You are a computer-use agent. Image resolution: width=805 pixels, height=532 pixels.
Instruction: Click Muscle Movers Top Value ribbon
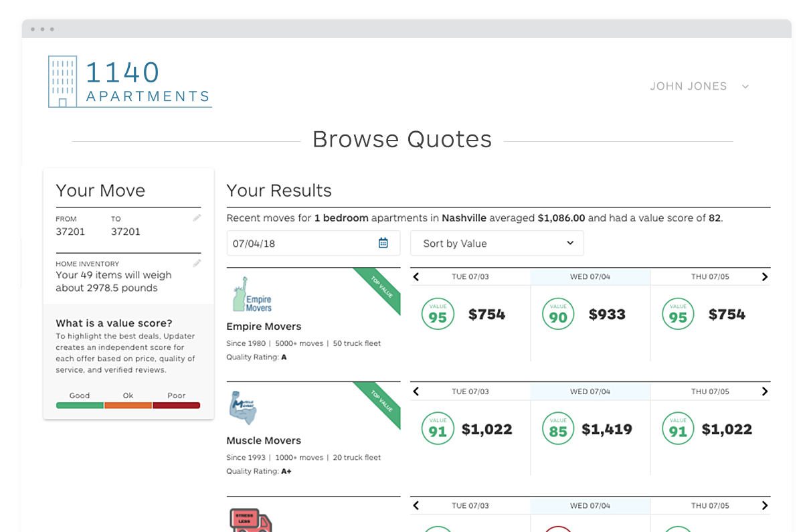tap(381, 402)
